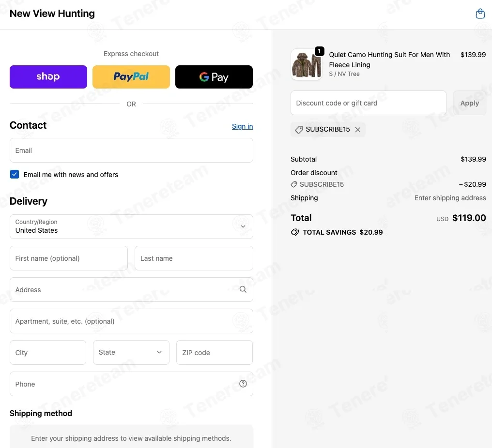Expand the State dropdown
Viewport: 492px width, 448px height.
(131, 352)
